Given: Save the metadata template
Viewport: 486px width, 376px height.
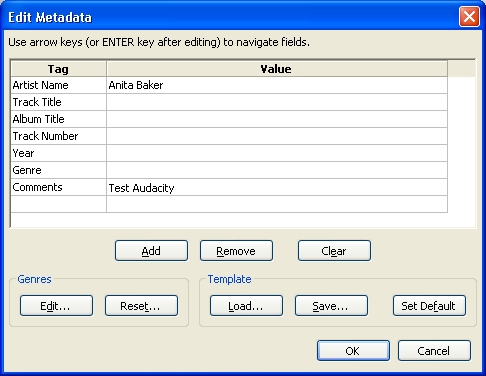Looking at the screenshot, I should (x=331, y=305).
